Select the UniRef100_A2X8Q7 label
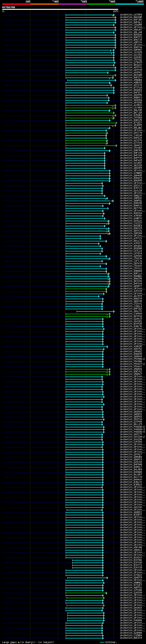The height and width of the screenshot is (644, 146). [131, 163]
